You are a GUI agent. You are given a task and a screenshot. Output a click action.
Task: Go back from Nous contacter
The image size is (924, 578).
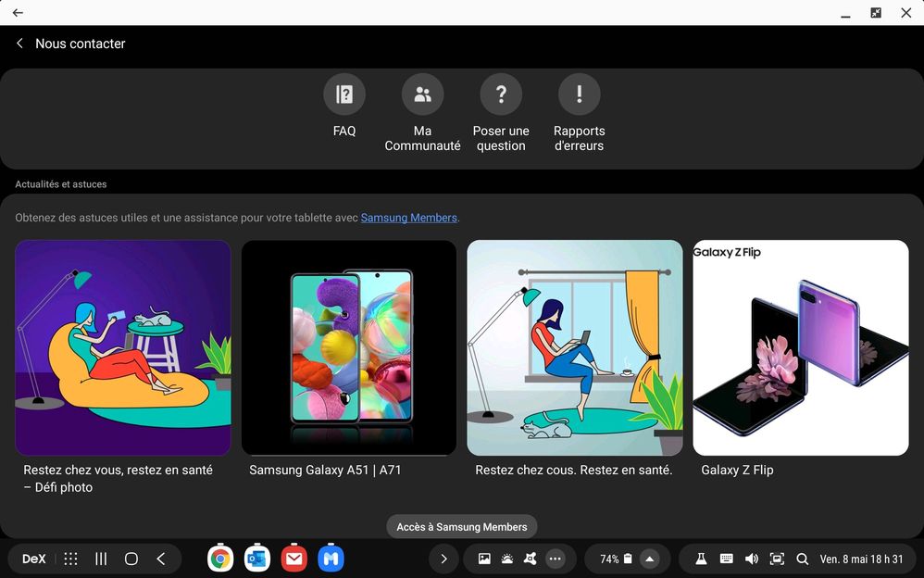pyautogui.click(x=19, y=43)
